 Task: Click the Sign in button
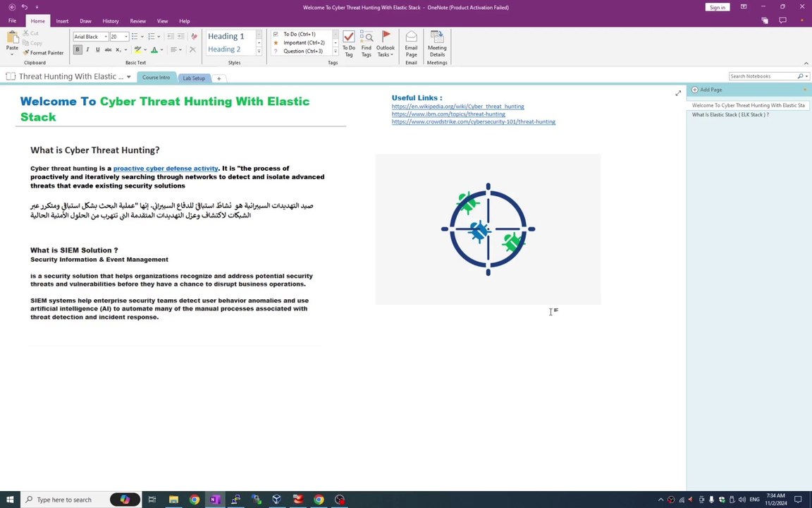[718, 7]
